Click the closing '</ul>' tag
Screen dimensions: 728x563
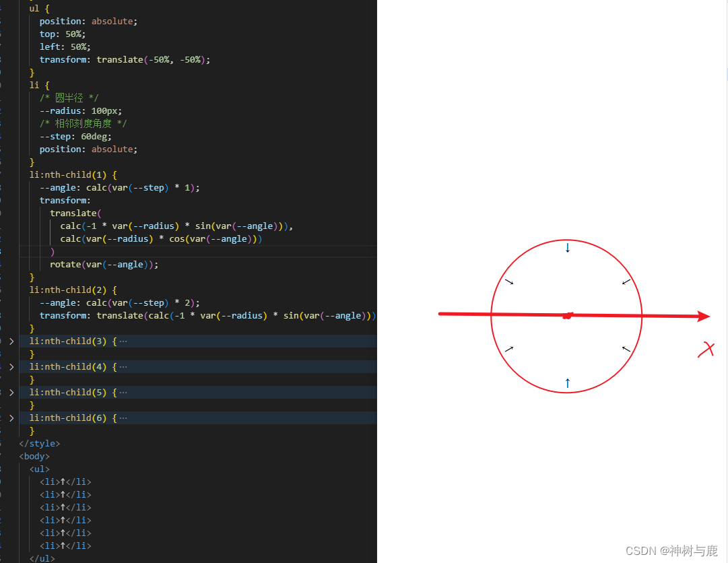[42, 558]
